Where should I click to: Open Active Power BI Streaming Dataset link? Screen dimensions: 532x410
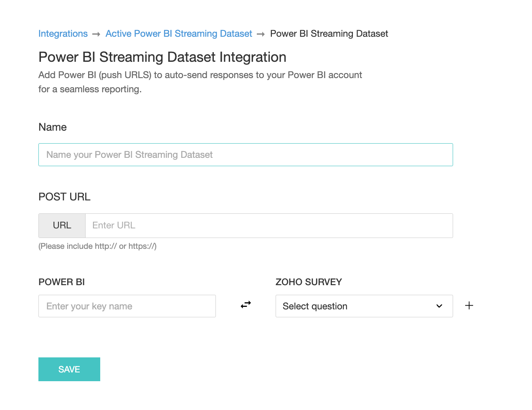pos(179,34)
